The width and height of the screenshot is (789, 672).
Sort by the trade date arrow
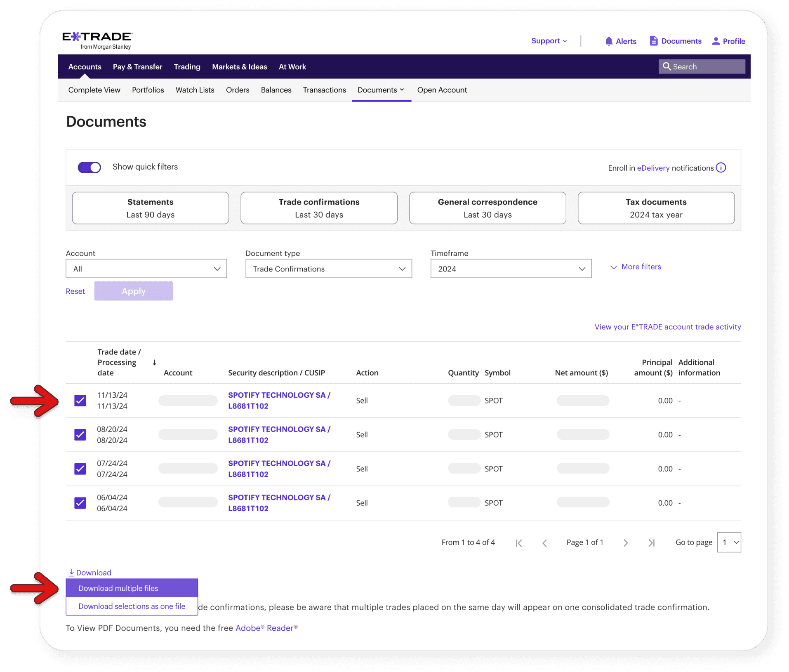(x=154, y=363)
